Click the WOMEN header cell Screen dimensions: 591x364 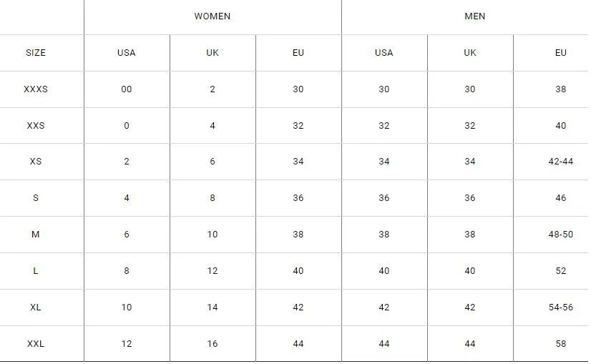(213, 16)
